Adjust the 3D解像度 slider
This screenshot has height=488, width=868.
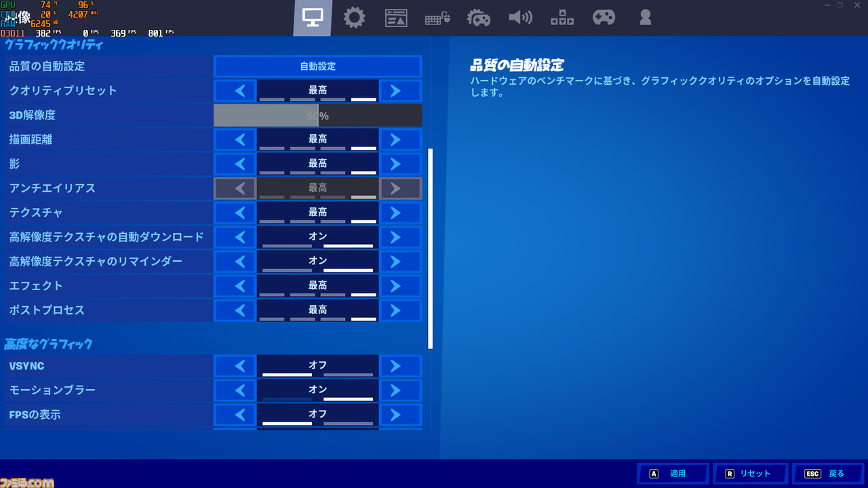[x=317, y=115]
